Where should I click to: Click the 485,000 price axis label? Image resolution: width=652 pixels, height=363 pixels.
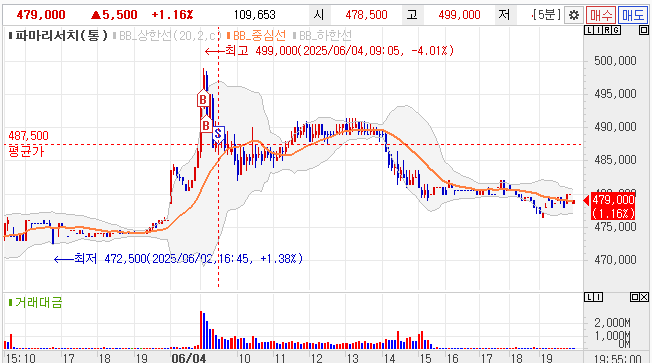pyautogui.click(x=615, y=160)
